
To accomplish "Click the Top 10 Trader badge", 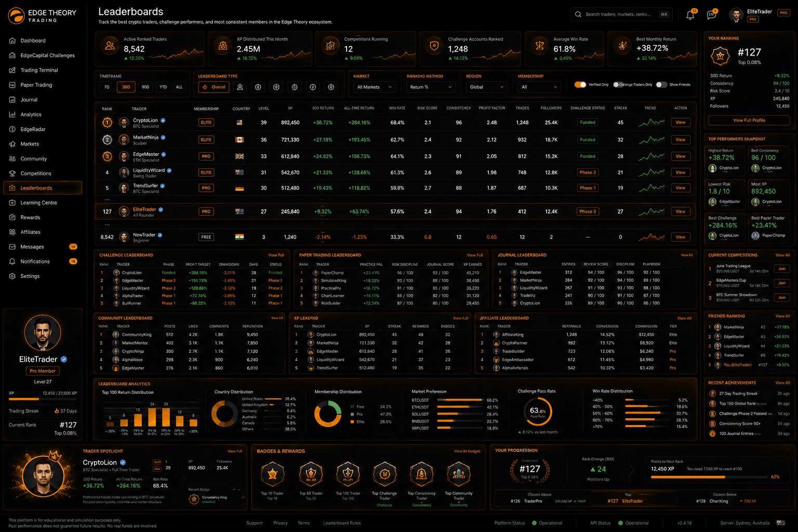I will 272,474.
